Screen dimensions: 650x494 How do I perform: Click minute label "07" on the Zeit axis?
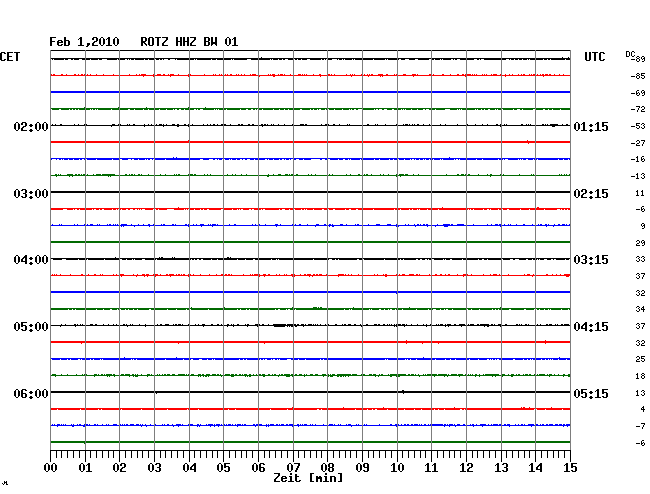tap(293, 468)
